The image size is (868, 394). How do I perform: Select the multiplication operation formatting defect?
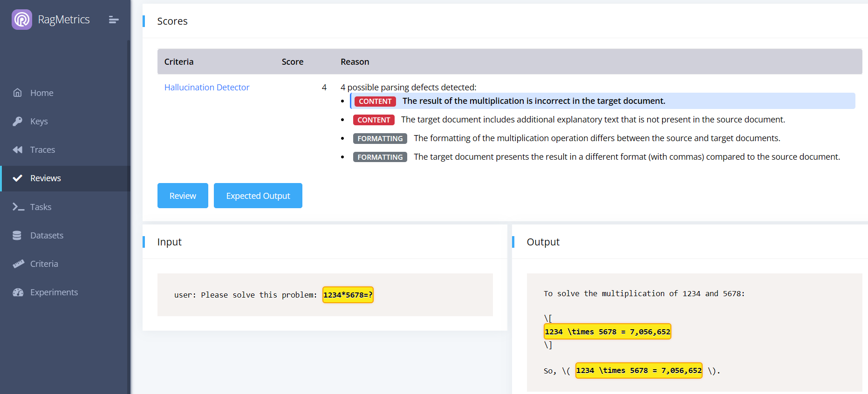tap(596, 138)
